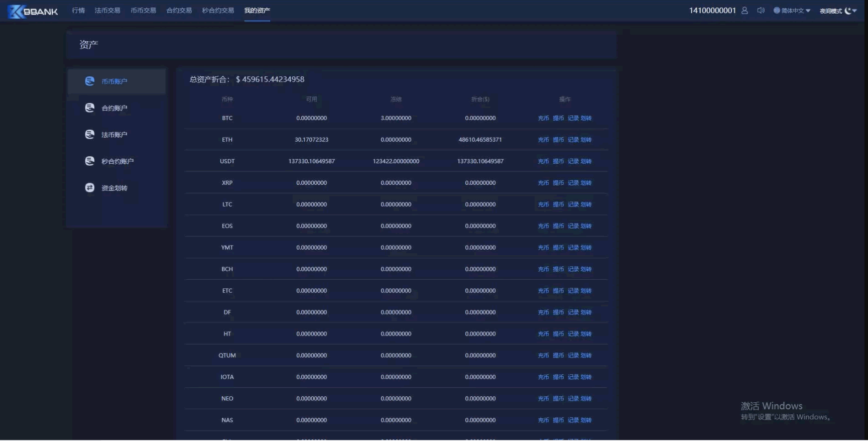Screen dimensions: 868x441
Task: Open the user profile icon
Action: pyautogui.click(x=745, y=11)
